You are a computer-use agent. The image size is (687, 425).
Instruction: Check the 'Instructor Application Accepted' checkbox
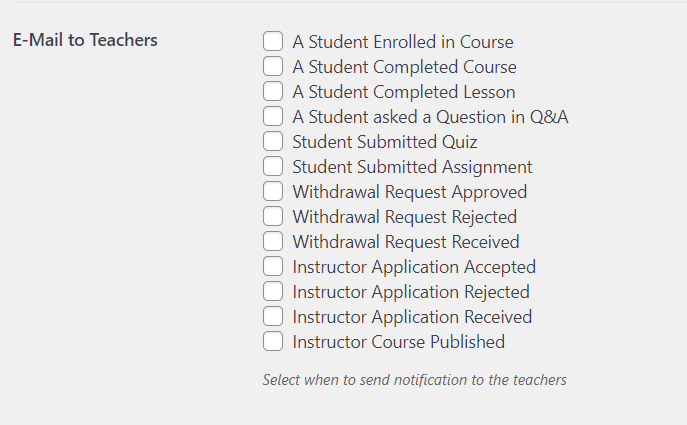pyautogui.click(x=273, y=267)
